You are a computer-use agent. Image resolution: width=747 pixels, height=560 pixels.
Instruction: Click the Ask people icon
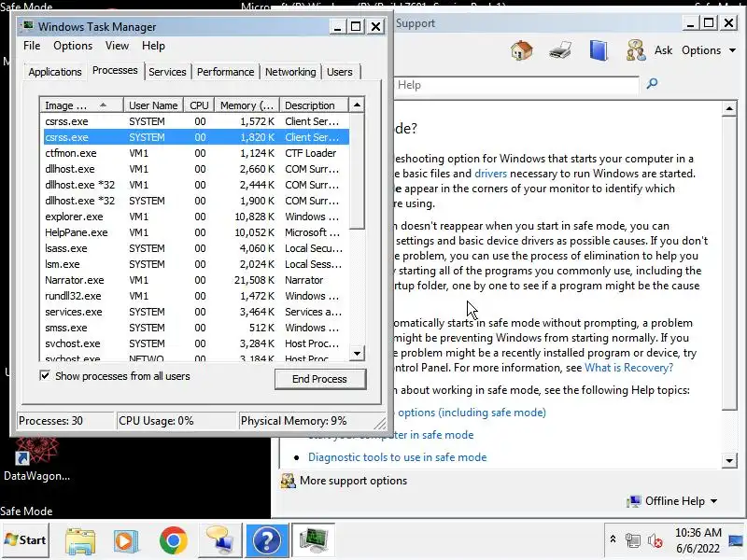click(636, 50)
